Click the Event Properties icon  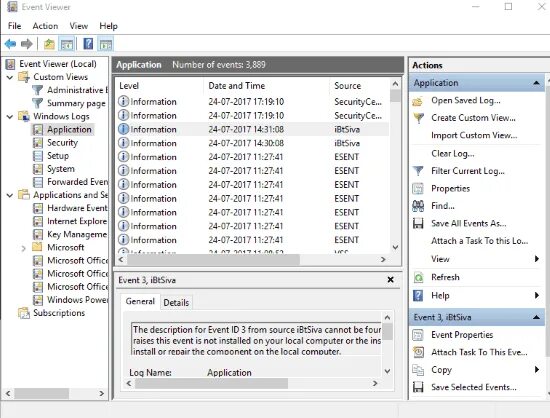coord(418,335)
